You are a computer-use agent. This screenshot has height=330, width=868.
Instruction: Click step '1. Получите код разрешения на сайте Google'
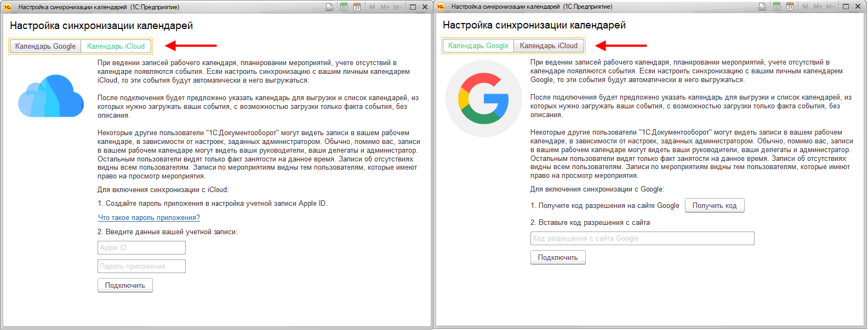[605, 206]
